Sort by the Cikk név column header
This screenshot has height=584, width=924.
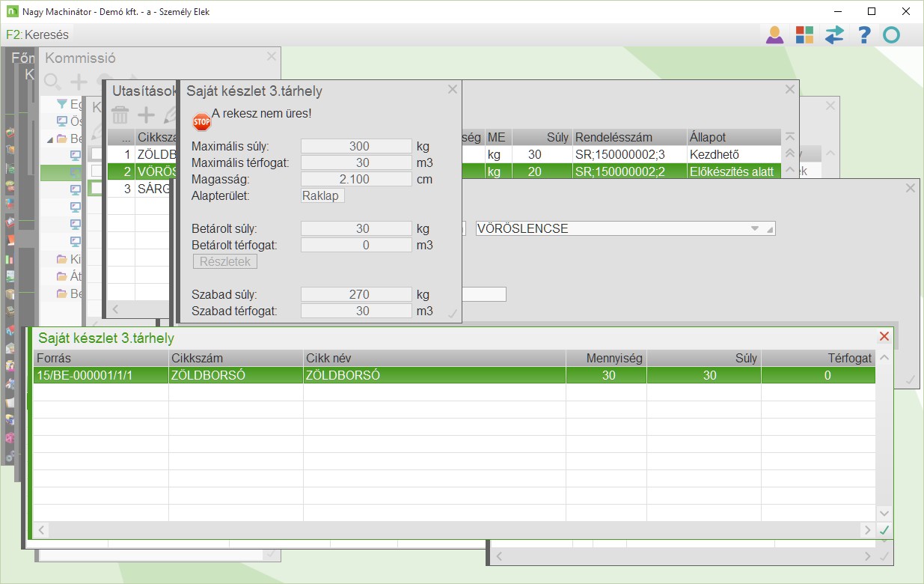pos(434,358)
